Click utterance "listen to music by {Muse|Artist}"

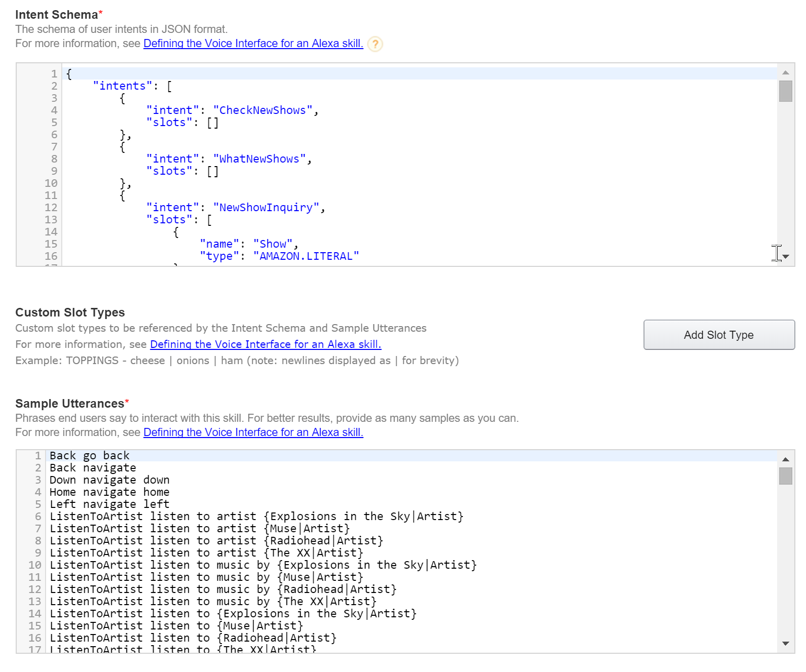click(x=207, y=577)
